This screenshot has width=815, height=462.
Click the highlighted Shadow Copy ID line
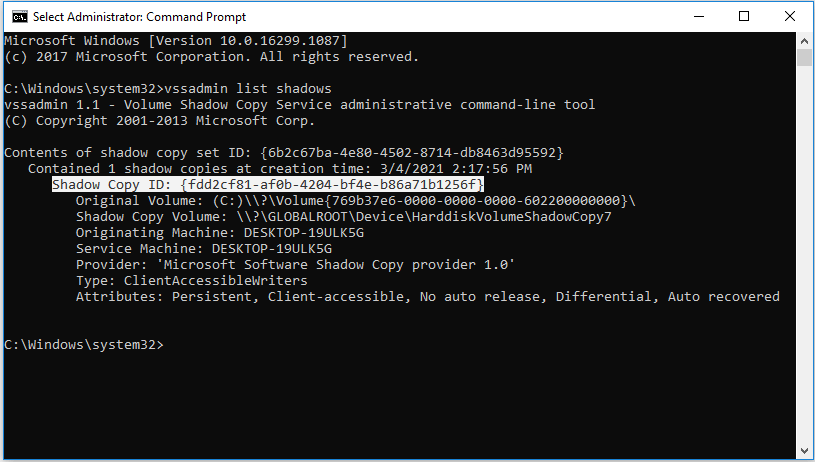(x=268, y=184)
